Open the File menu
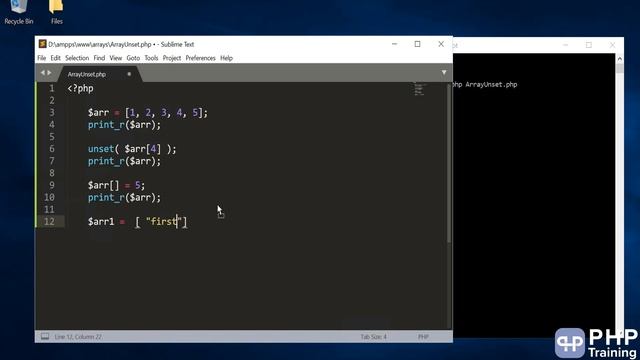 42,58
